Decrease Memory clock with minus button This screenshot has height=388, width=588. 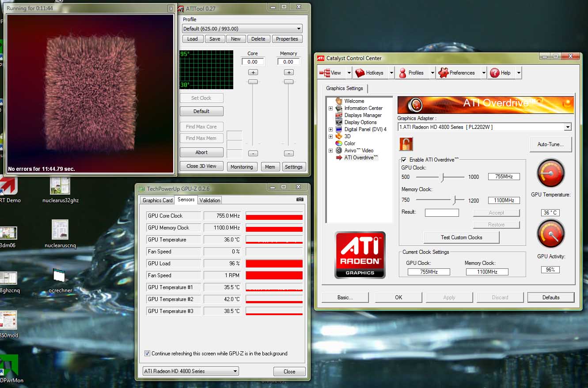point(288,154)
